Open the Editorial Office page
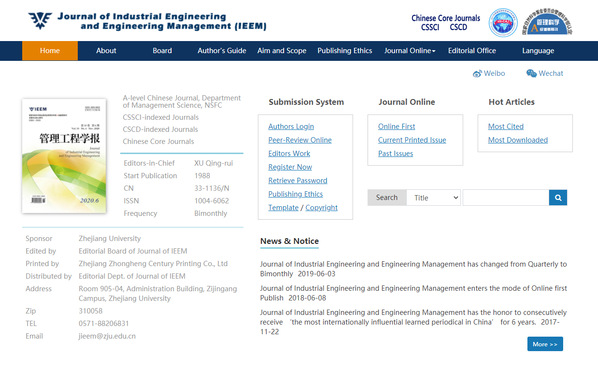The image size is (598, 369). pyautogui.click(x=472, y=51)
